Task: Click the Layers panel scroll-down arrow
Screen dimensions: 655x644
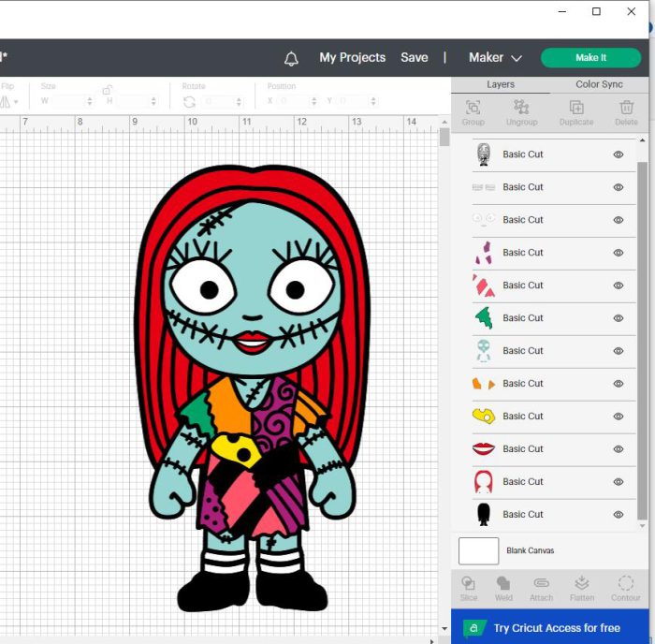Action: click(x=643, y=526)
